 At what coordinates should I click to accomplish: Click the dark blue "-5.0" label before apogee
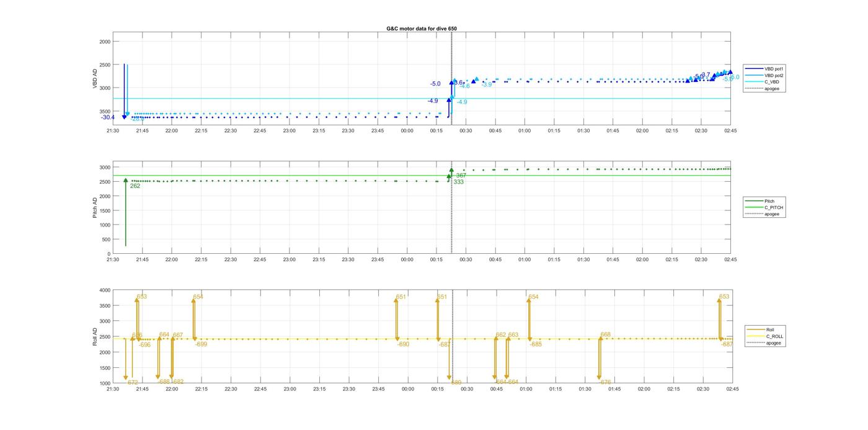pos(435,84)
